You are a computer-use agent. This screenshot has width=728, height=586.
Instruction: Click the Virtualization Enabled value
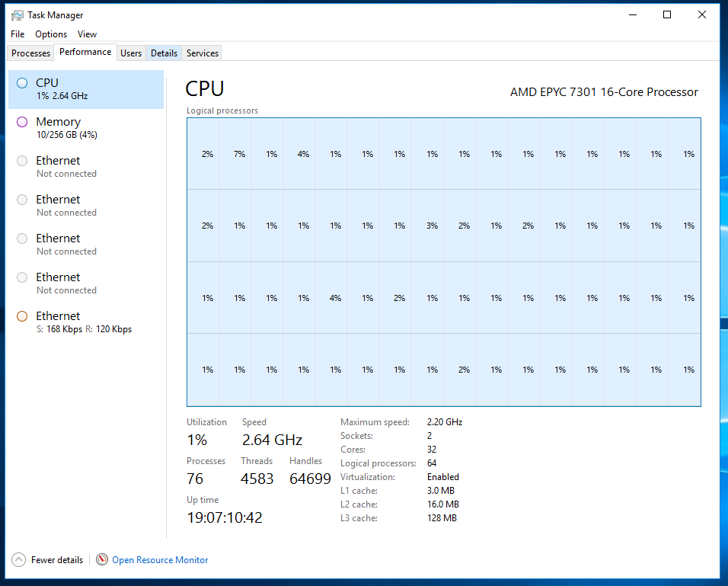click(x=443, y=477)
